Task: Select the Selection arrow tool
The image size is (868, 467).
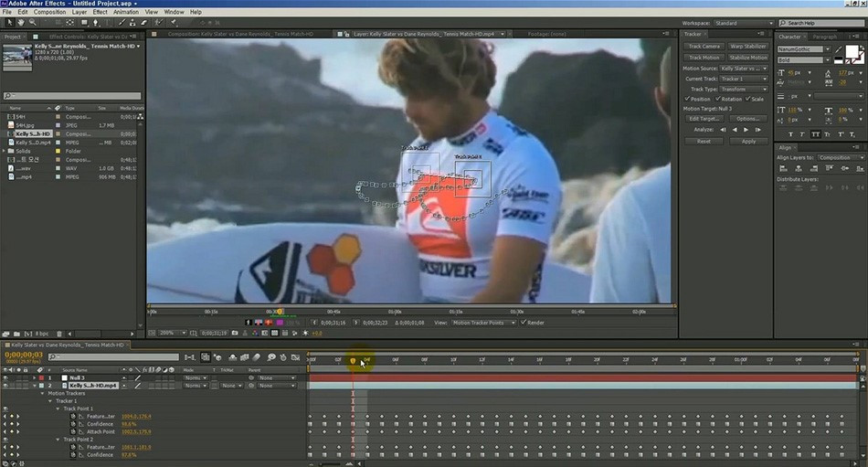Action: coord(10,23)
